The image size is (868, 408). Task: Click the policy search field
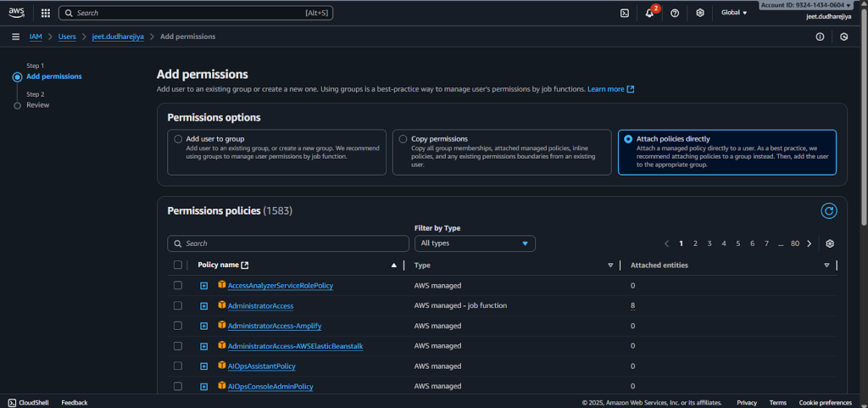(x=288, y=243)
